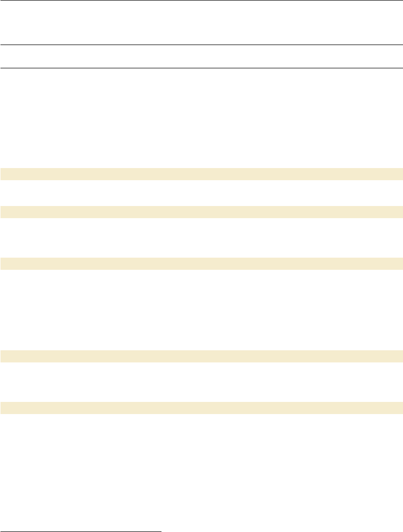Viewport: 403px width, 532px height.
Task: Click the short footnote rule at bottom left
Action: pos(80,531)
